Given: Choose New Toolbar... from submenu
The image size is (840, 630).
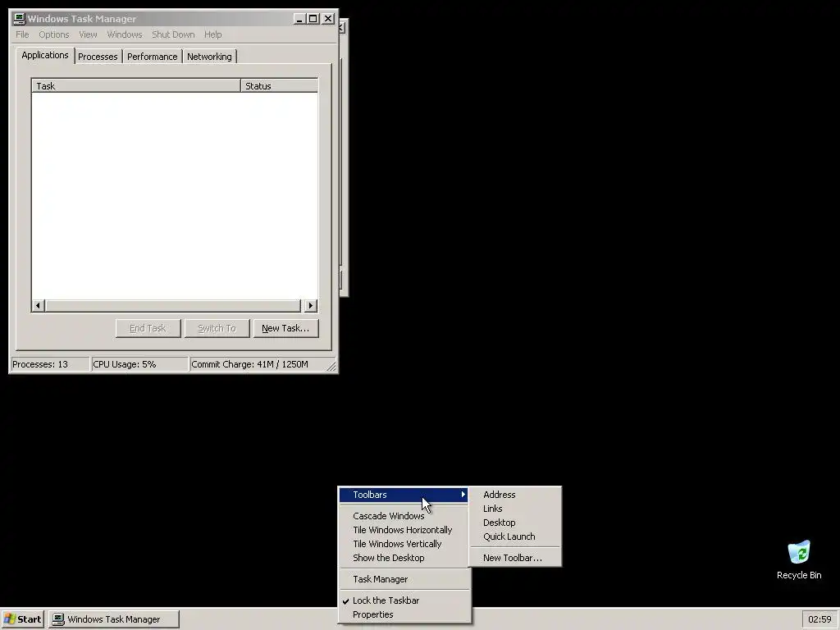Looking at the screenshot, I should tap(515, 558).
